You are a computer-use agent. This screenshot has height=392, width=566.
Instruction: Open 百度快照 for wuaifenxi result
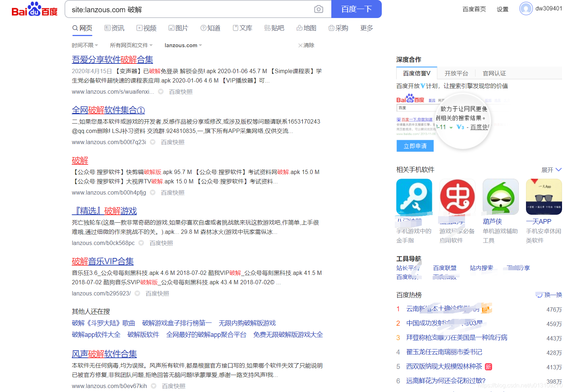coord(181,92)
